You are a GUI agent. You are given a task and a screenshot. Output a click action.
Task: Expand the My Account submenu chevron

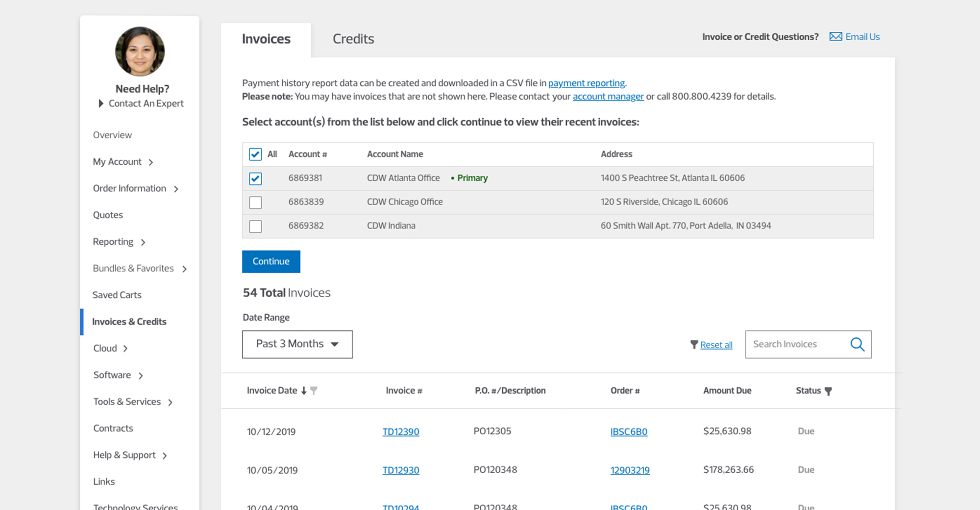151,162
